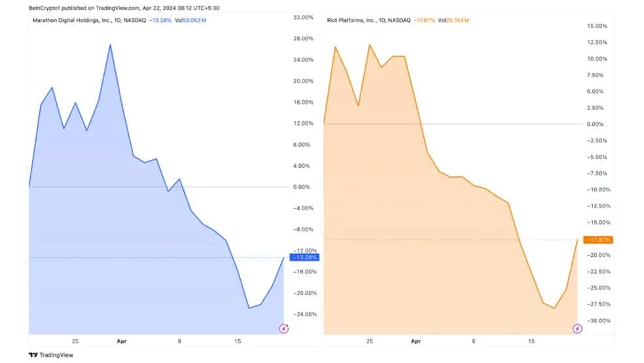The image size is (644, 363).
Task: Click Marathon Digital Holdings chart title
Action: coord(89,20)
